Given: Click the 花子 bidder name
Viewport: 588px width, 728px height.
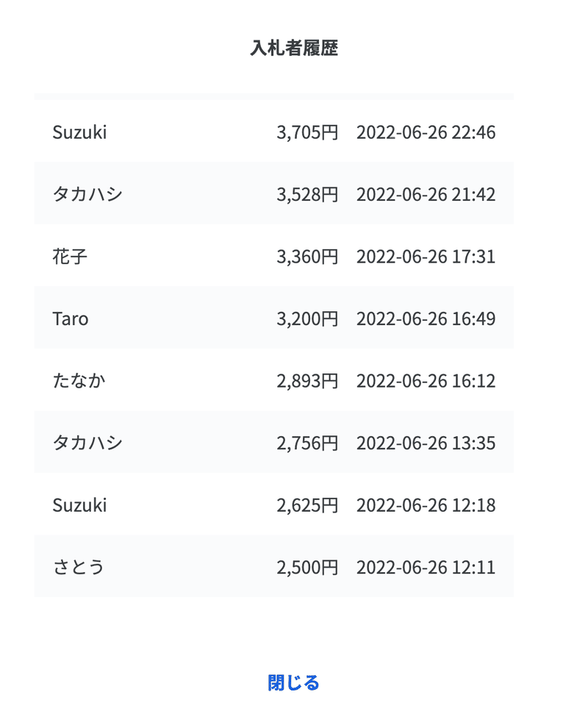Looking at the screenshot, I should 70,257.
